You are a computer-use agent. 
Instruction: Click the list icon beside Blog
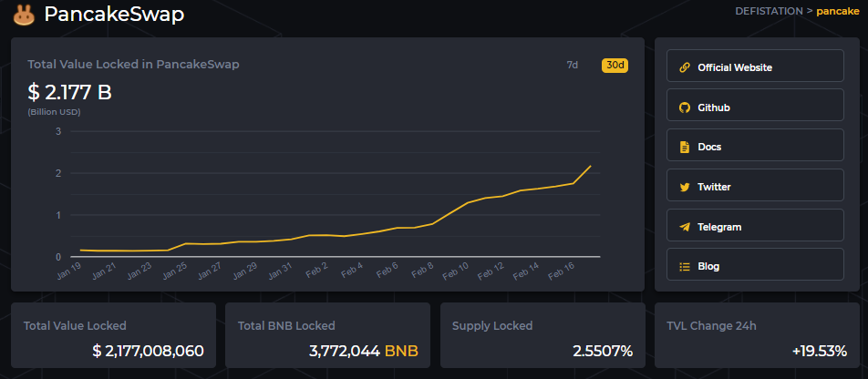click(685, 267)
